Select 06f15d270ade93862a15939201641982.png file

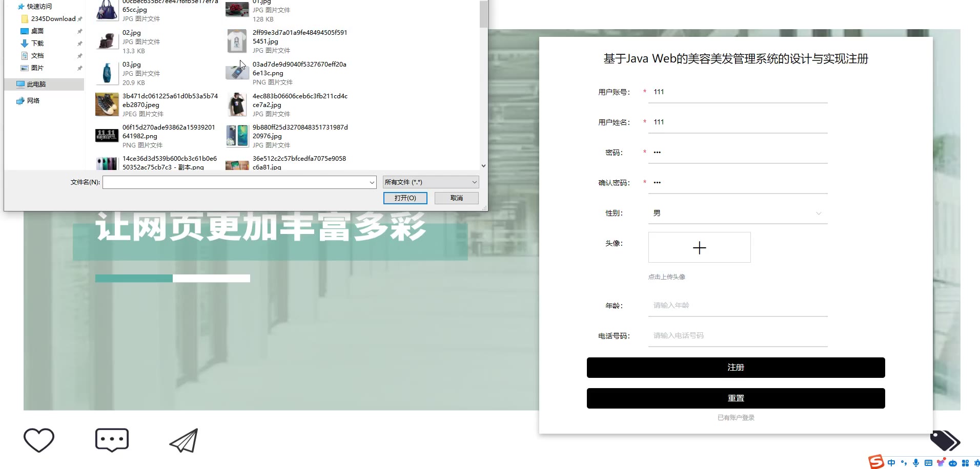[157, 136]
